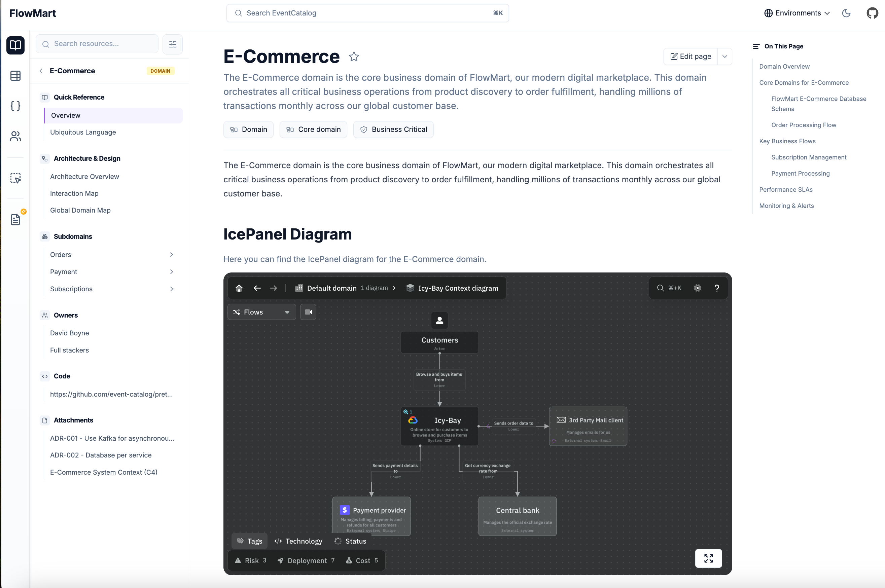
Task: Click the star favorite icon beside E-Commerce
Action: click(x=354, y=57)
